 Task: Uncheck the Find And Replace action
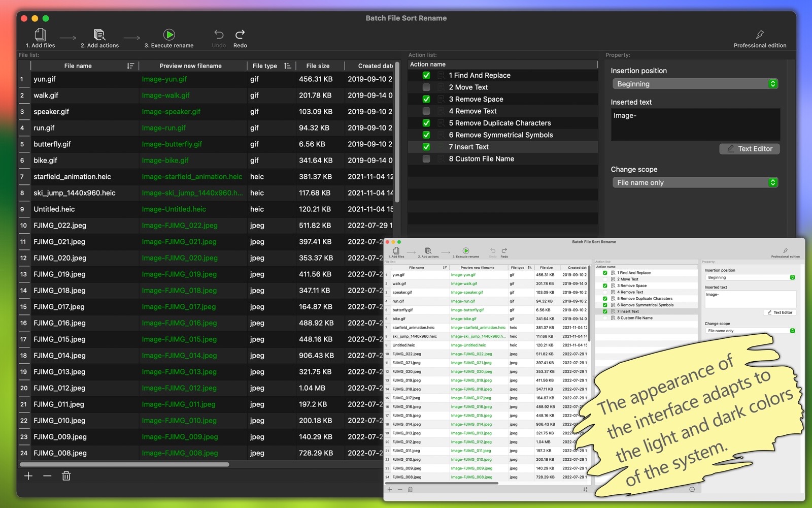coord(426,75)
